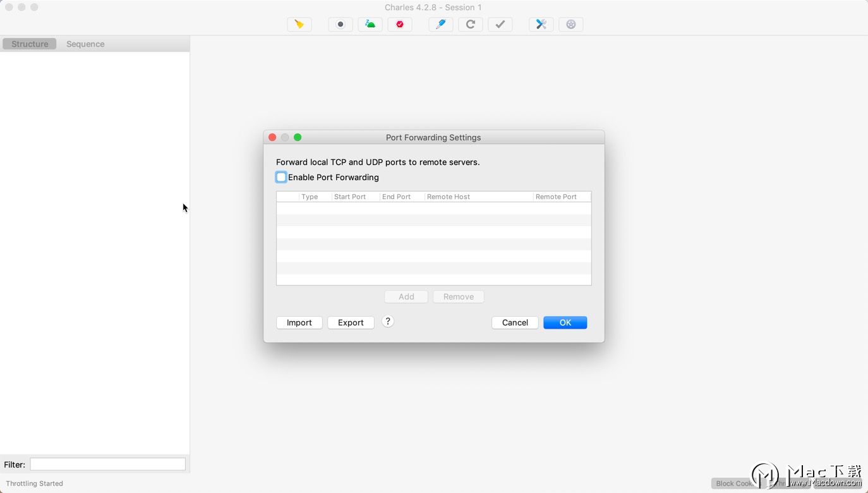Clear the session with the broom icon
This screenshot has height=493, width=868.
coord(299,25)
